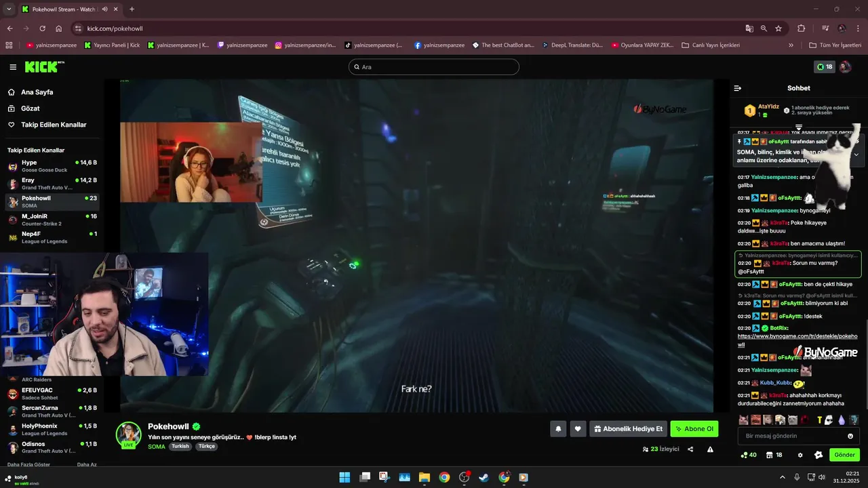Open the browser home page

pyautogui.click(x=59, y=28)
